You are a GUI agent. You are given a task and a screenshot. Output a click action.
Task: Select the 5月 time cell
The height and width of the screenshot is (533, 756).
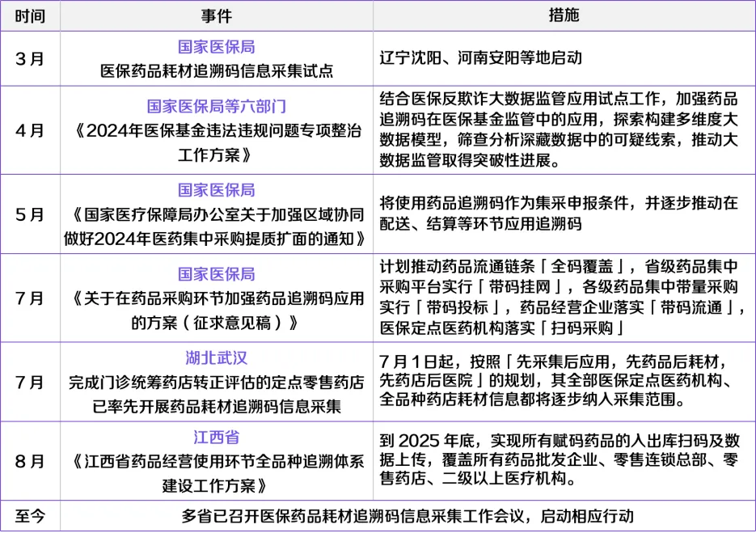tap(30, 214)
